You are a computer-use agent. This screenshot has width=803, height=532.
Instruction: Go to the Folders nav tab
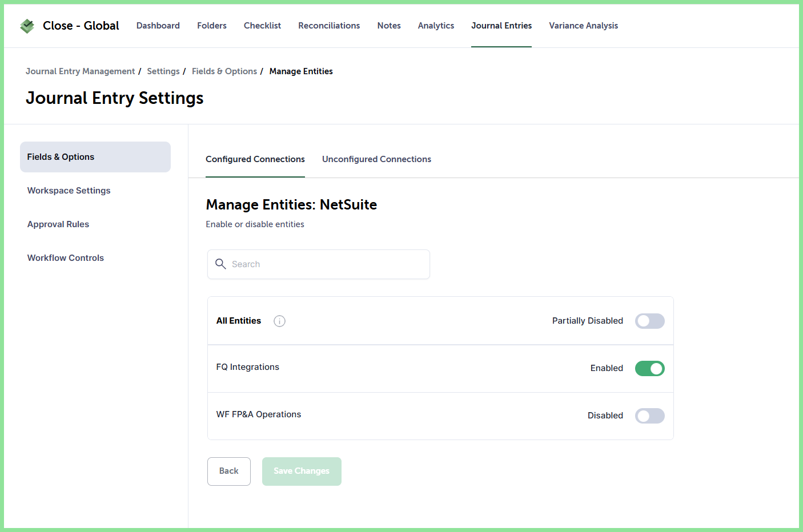(x=212, y=26)
